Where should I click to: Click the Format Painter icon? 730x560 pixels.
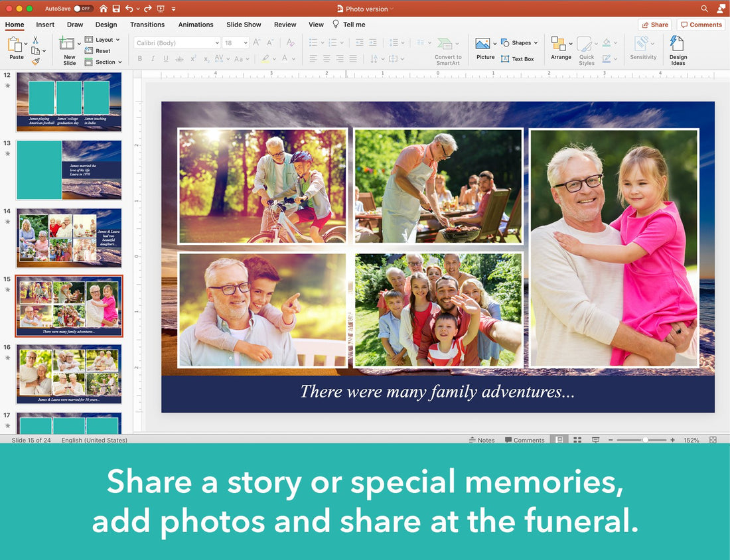tap(36, 61)
